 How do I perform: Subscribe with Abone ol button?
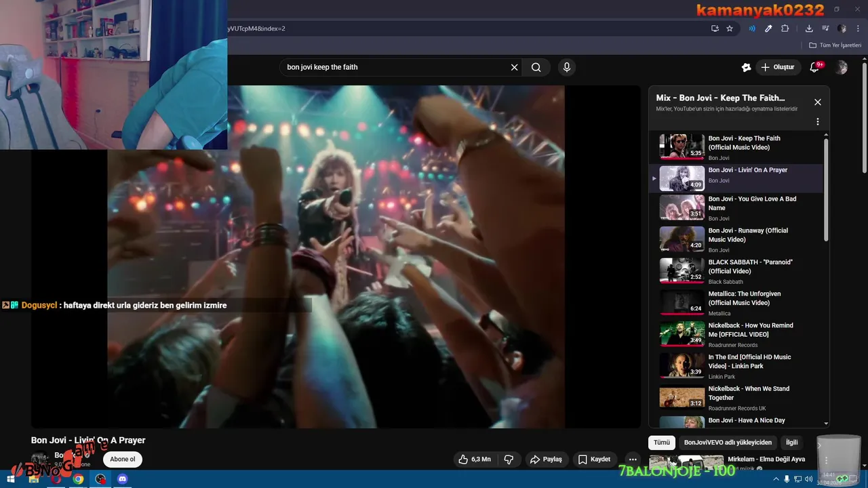pyautogui.click(x=123, y=459)
